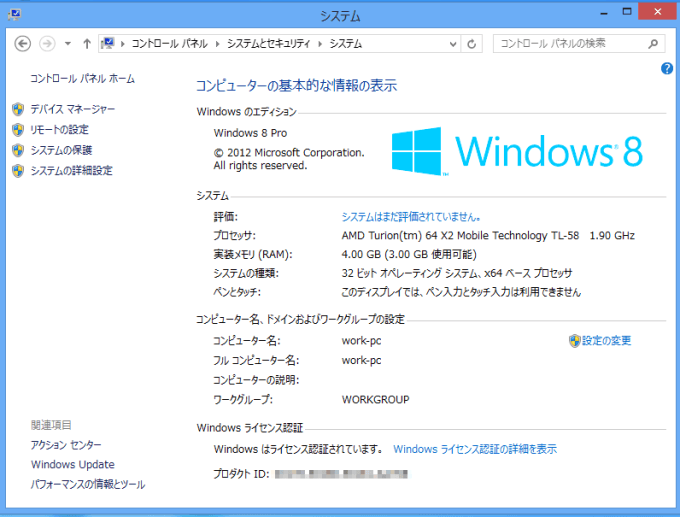Open パフォーマンスの情報とツール link
Image resolution: width=680 pixels, height=517 pixels.
point(88,484)
